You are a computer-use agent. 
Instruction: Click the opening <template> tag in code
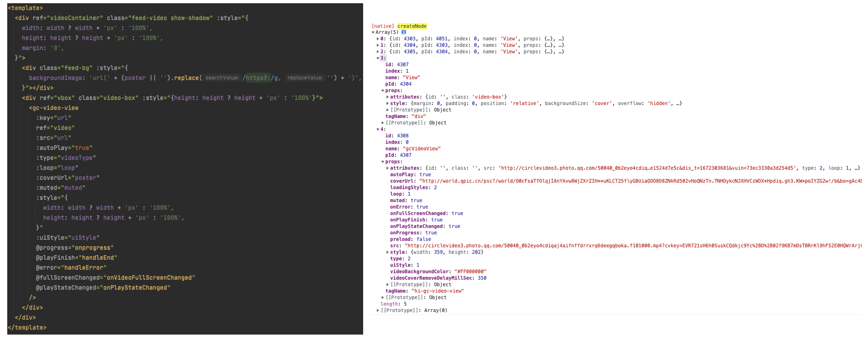(x=25, y=8)
